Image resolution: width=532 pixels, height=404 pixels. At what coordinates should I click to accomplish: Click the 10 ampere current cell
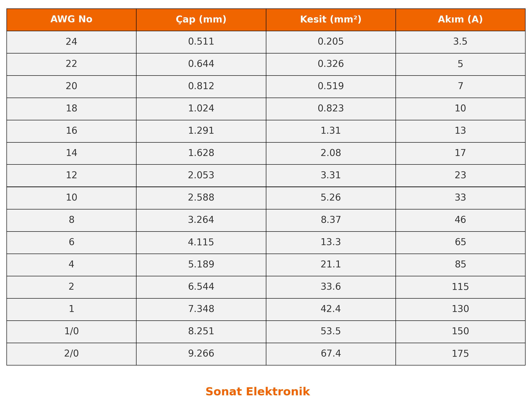[460, 109]
